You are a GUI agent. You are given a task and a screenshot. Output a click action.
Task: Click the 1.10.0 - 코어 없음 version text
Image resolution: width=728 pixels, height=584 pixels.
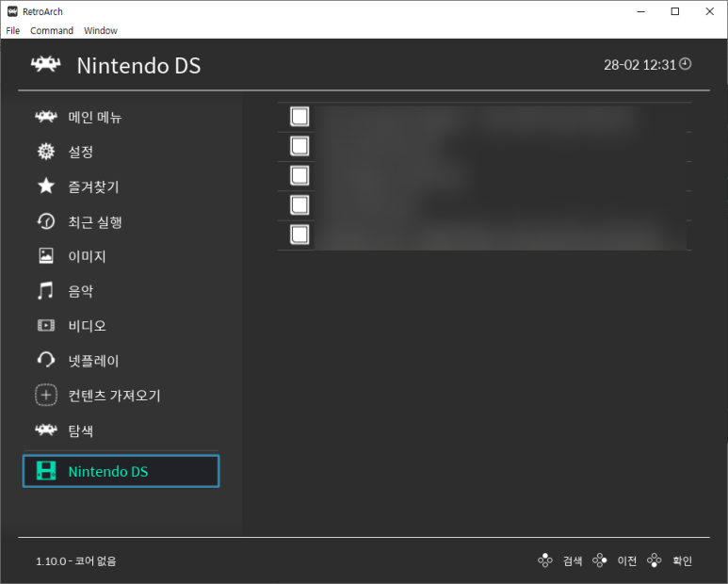(x=76, y=561)
